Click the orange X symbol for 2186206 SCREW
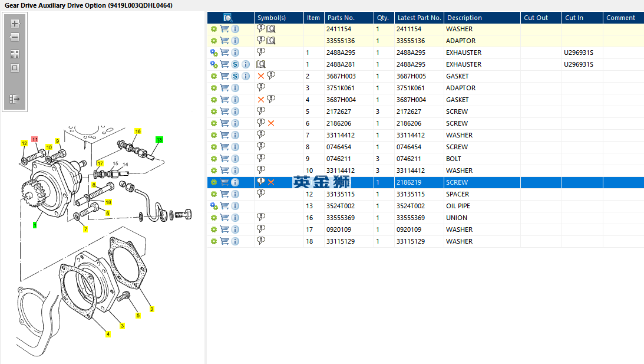The image size is (644, 364). (271, 123)
